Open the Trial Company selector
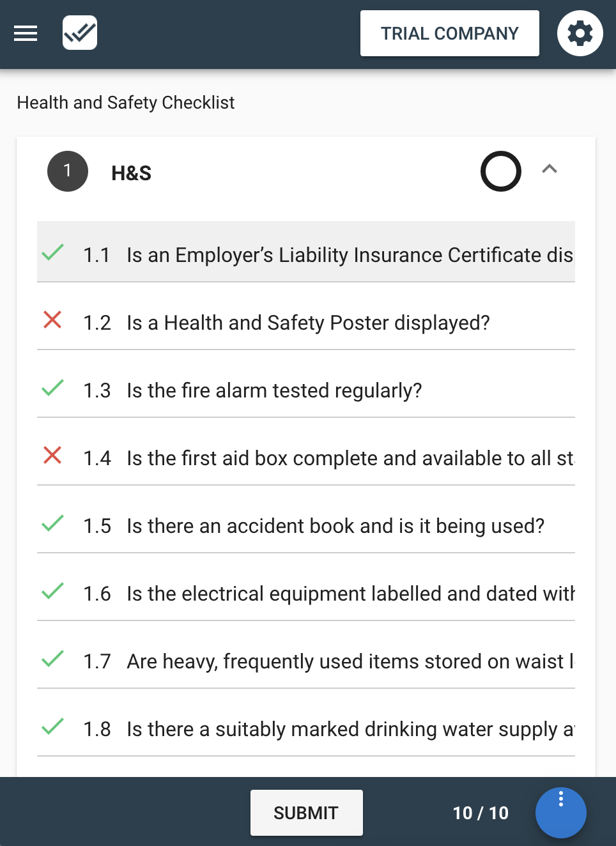Image resolution: width=616 pixels, height=846 pixels. click(x=449, y=33)
